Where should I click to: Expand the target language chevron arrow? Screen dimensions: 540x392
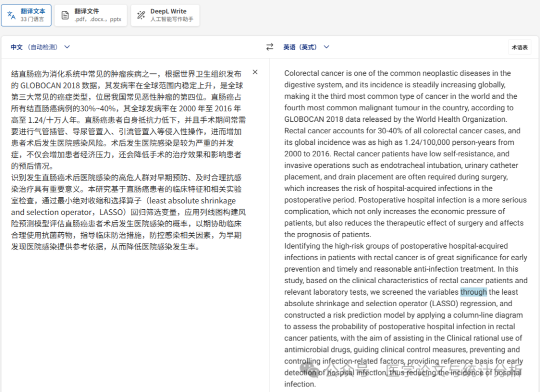[x=326, y=47]
